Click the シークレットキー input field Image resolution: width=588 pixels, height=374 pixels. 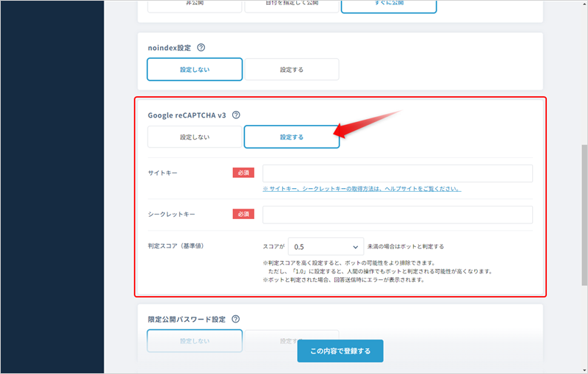(x=398, y=215)
